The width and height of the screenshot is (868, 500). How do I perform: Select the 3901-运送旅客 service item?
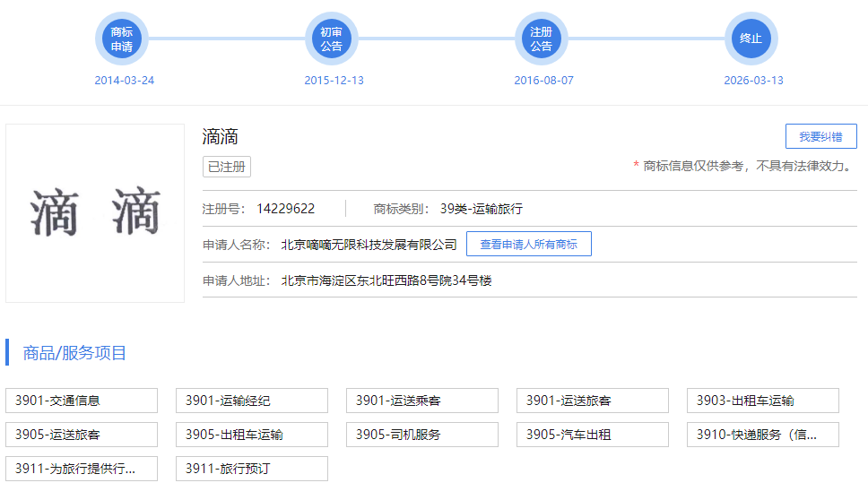(593, 401)
